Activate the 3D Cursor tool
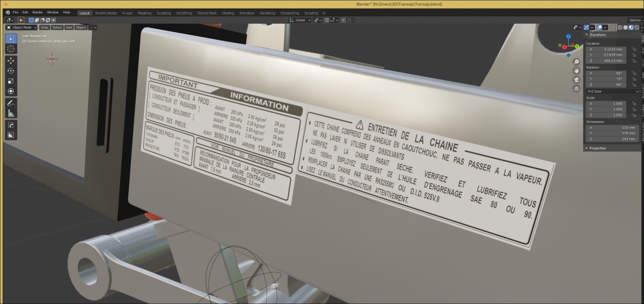This screenshot has width=644, height=304. pos(11,49)
